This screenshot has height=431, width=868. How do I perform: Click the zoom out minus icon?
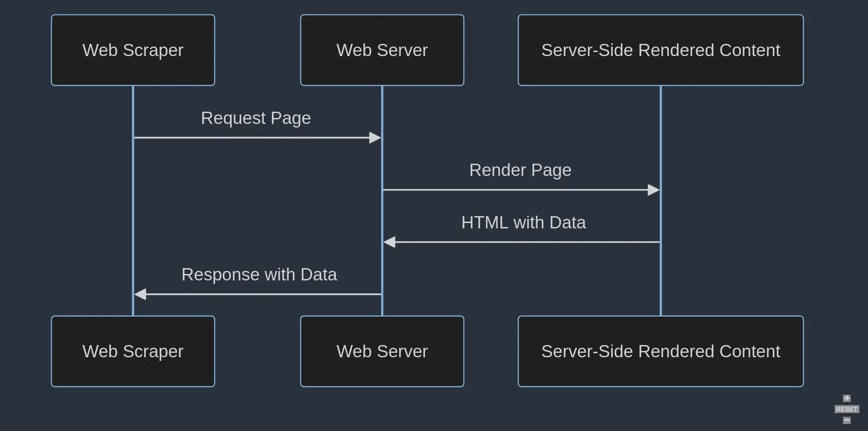tap(846, 420)
